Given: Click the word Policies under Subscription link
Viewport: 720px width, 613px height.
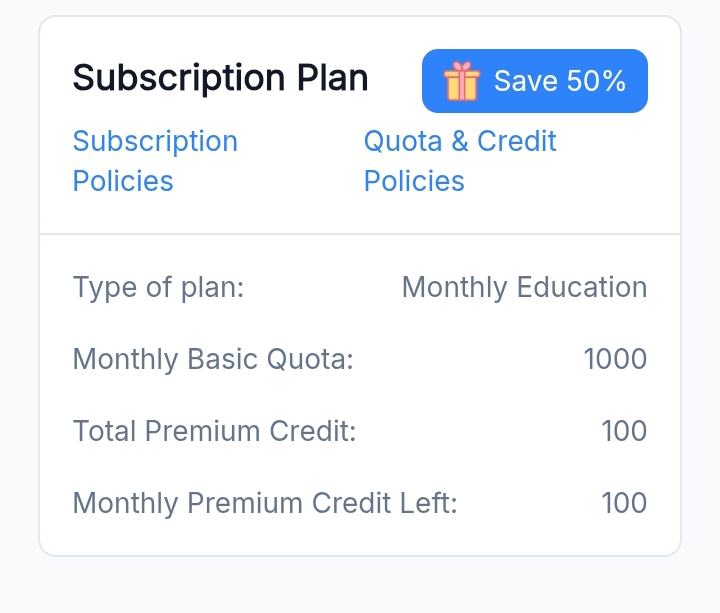Looking at the screenshot, I should (x=123, y=181).
